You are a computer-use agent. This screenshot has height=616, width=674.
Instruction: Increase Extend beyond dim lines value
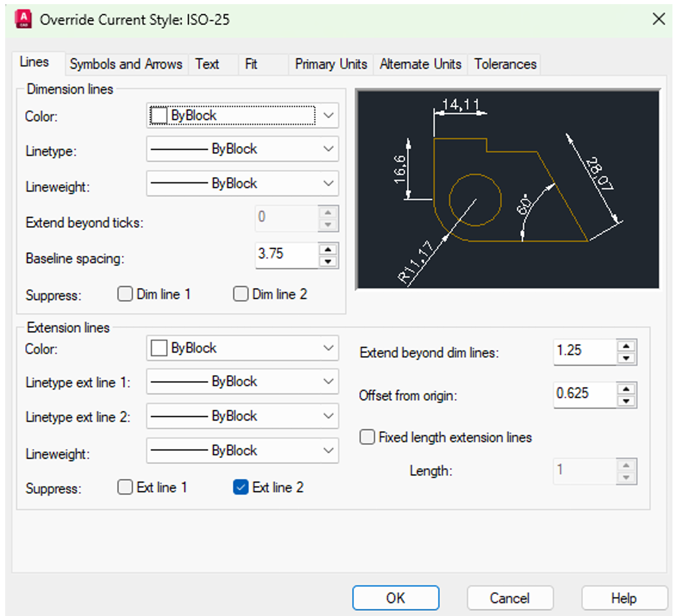[626, 346]
